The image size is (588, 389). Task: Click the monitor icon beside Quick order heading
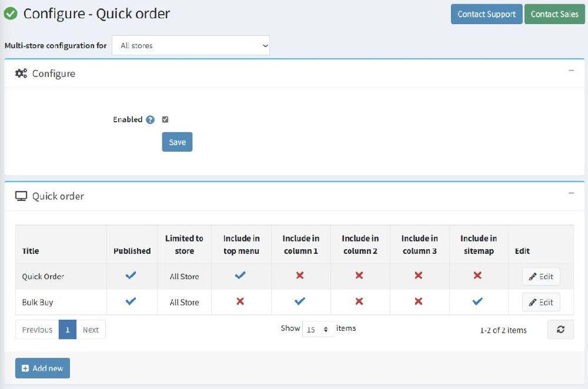tap(22, 196)
